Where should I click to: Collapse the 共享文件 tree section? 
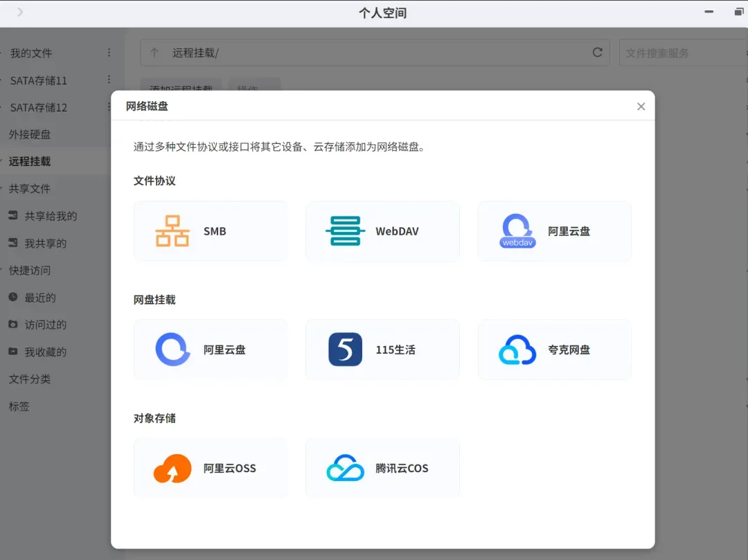pos(3,189)
